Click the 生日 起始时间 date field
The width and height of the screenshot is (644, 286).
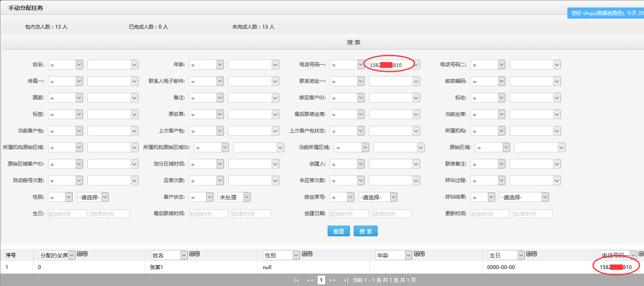click(68, 214)
